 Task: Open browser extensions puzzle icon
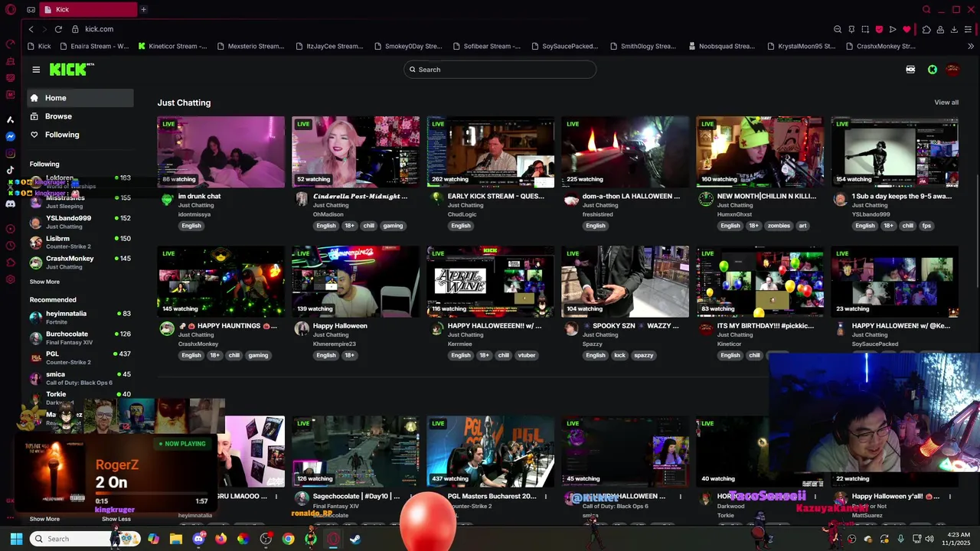coord(926,29)
